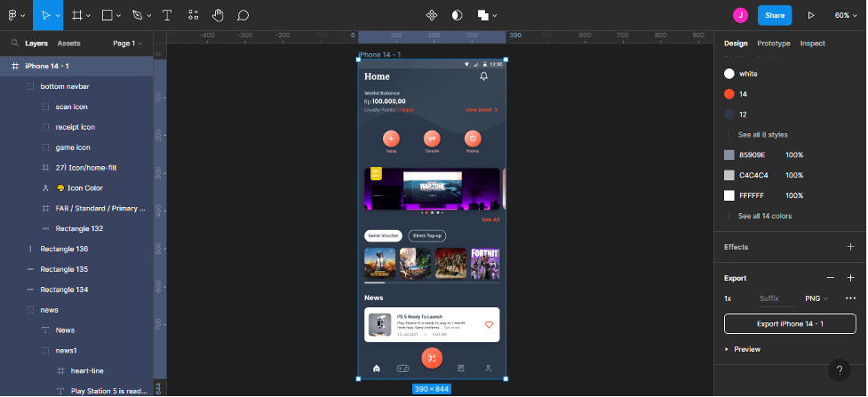
Task: Click the user avatar J
Action: 740,15
